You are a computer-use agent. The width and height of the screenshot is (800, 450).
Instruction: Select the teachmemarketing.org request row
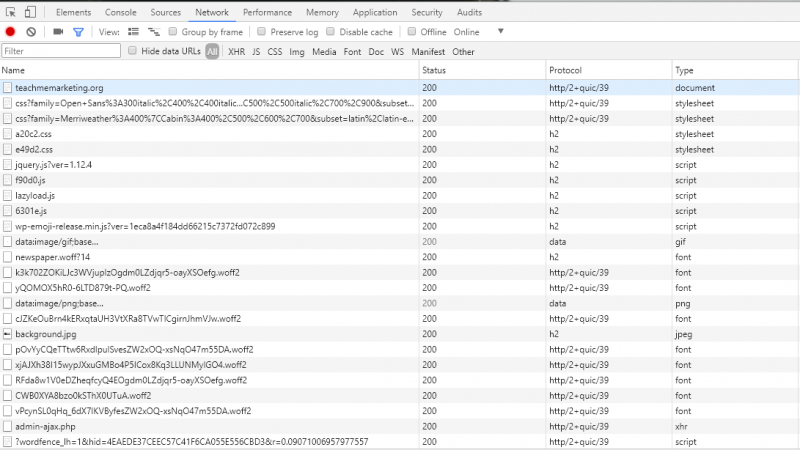tap(59, 88)
